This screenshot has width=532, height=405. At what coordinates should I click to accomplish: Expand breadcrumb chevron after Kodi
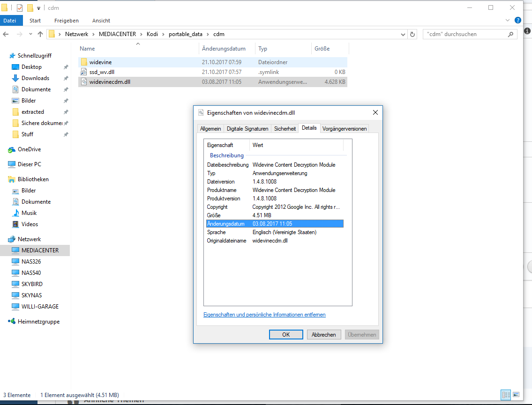tap(163, 34)
